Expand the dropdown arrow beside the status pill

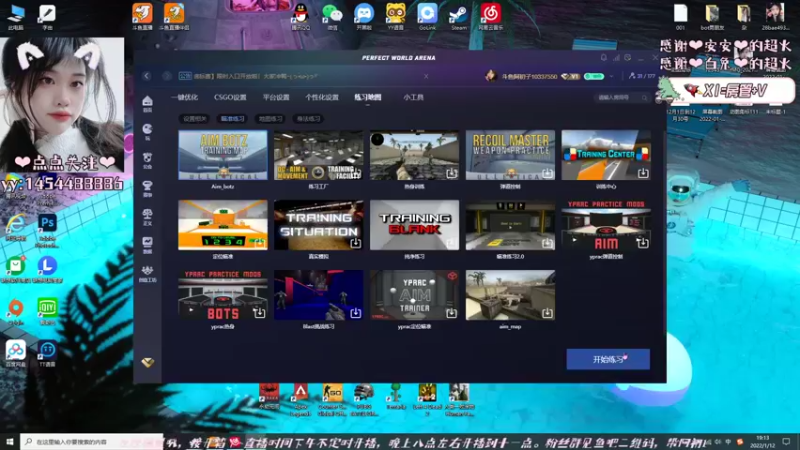tap(611, 77)
